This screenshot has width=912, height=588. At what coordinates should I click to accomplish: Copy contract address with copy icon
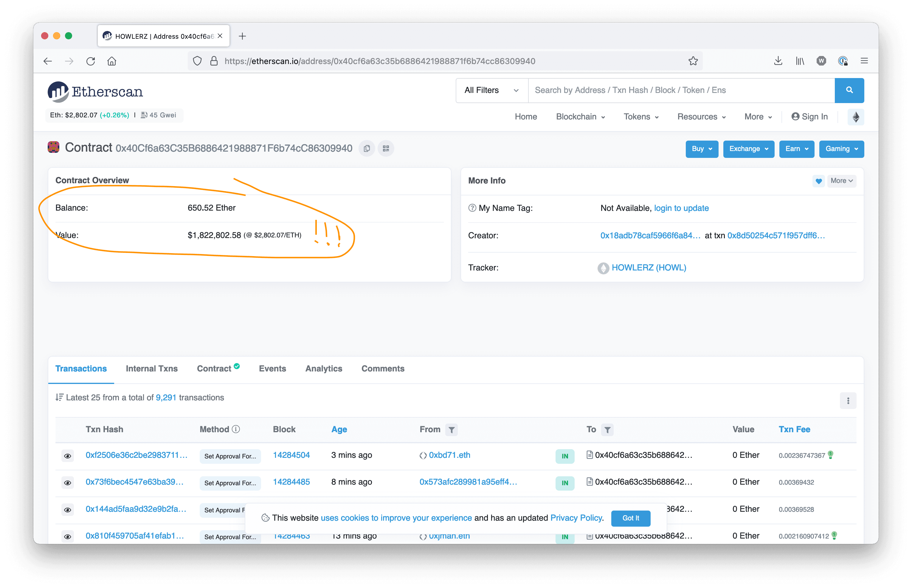pyautogui.click(x=367, y=149)
